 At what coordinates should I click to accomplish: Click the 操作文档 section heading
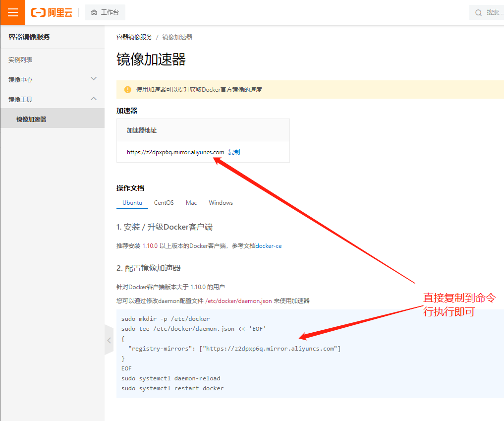coord(130,188)
